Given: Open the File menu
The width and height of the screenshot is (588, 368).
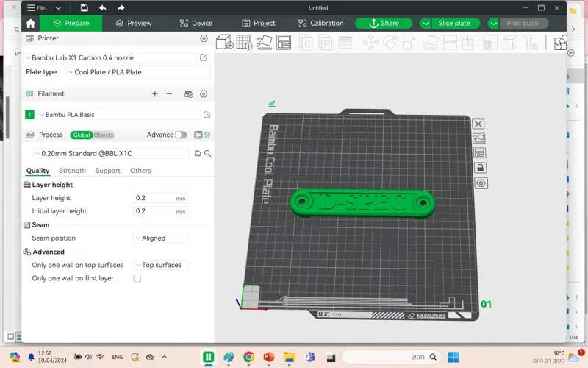Looking at the screenshot, I should pyautogui.click(x=36, y=8).
